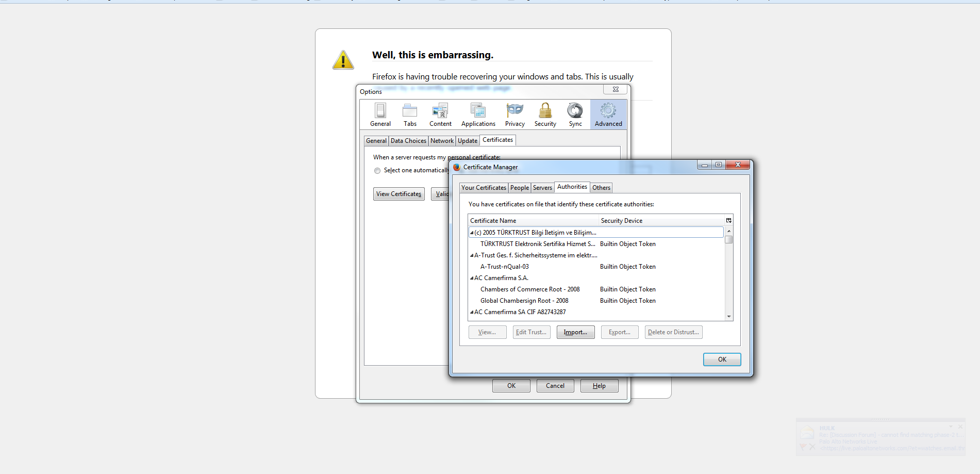Click the Delete or Distrust... button

pos(674,332)
